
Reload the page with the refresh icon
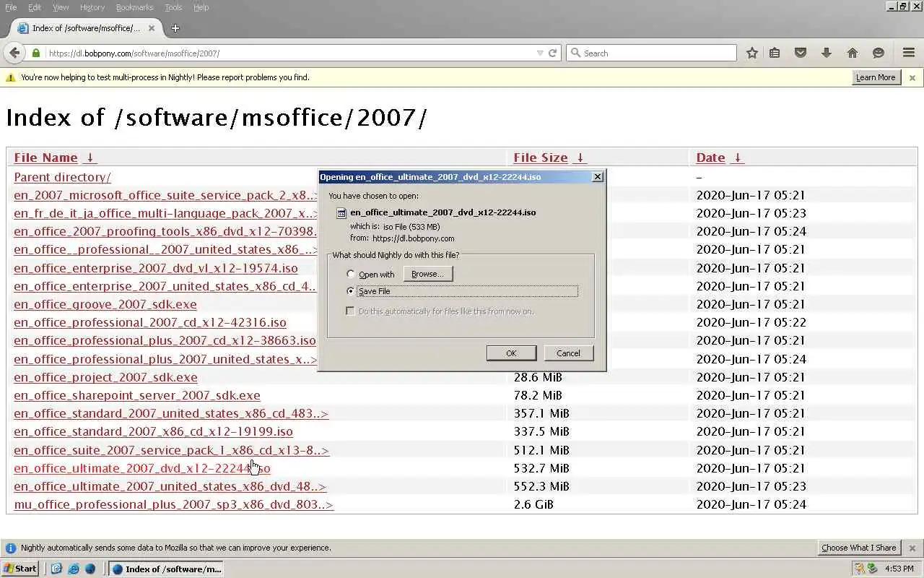552,53
